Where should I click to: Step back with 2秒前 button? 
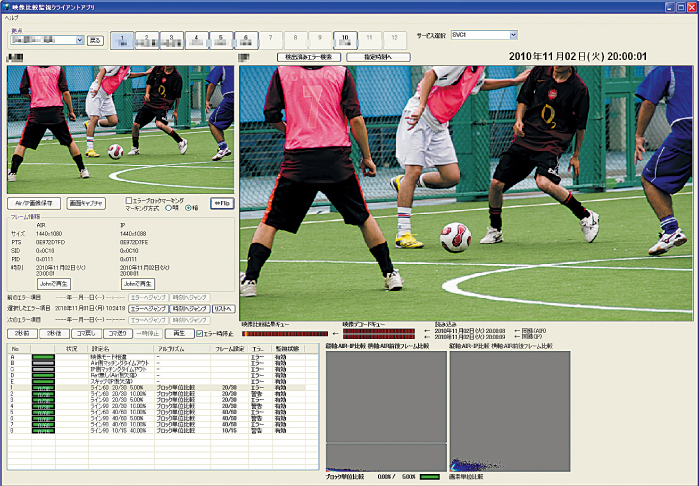point(22,333)
